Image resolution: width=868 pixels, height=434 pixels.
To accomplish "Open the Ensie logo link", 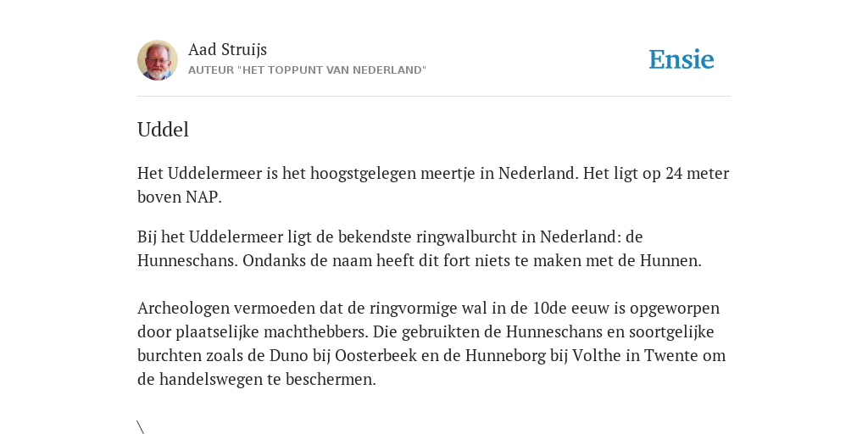I will click(x=682, y=59).
